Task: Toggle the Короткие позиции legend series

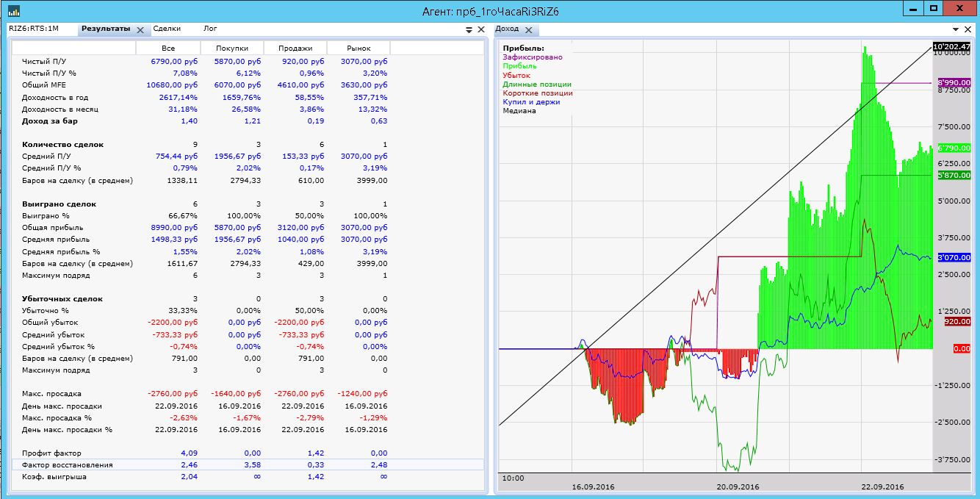Action: (538, 93)
